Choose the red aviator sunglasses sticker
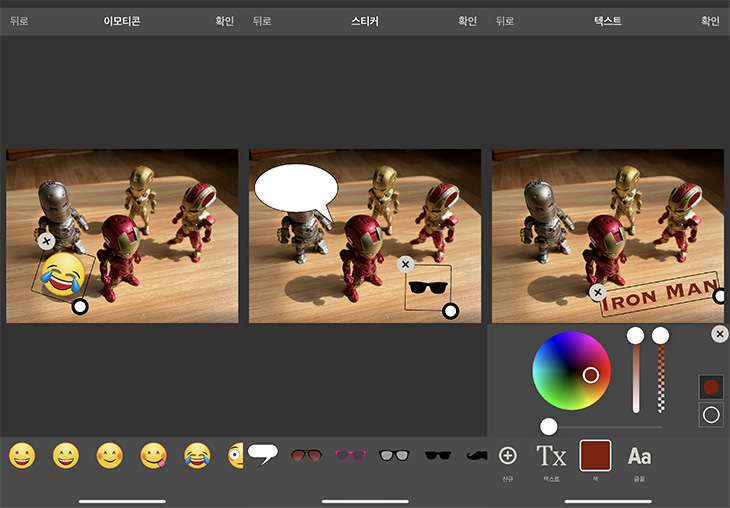Image resolution: width=730 pixels, height=508 pixels. pyautogui.click(x=306, y=455)
